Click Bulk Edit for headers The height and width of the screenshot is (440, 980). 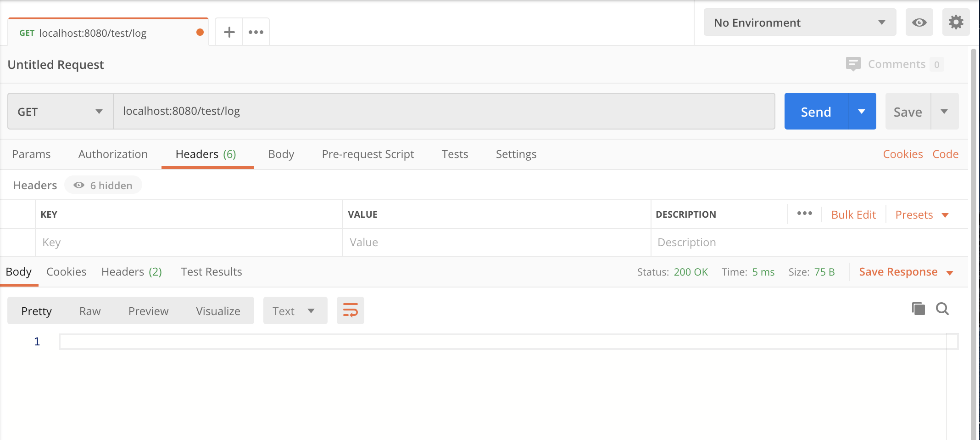[x=853, y=214]
